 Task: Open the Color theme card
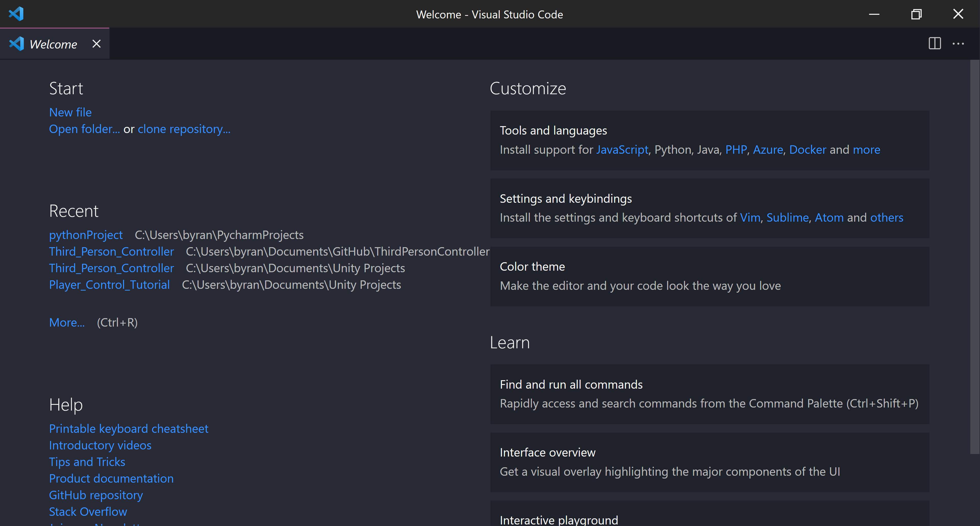tap(709, 276)
